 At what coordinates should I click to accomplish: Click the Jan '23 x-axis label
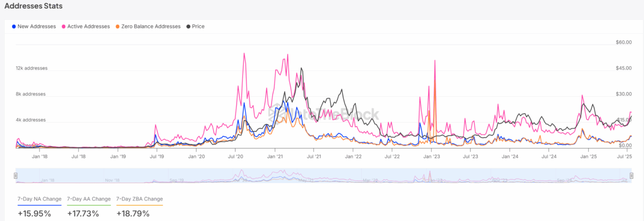[431, 156]
